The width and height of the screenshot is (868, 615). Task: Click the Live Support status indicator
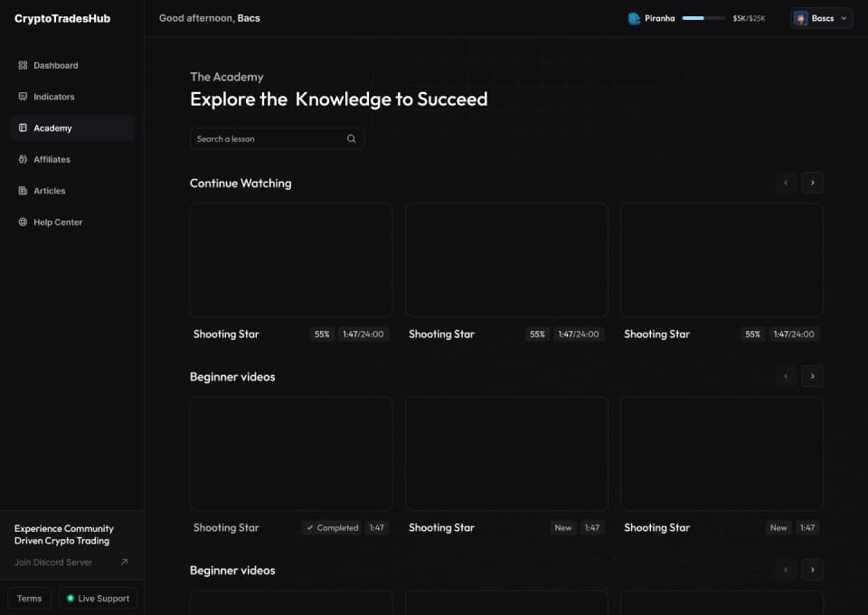pyautogui.click(x=71, y=598)
